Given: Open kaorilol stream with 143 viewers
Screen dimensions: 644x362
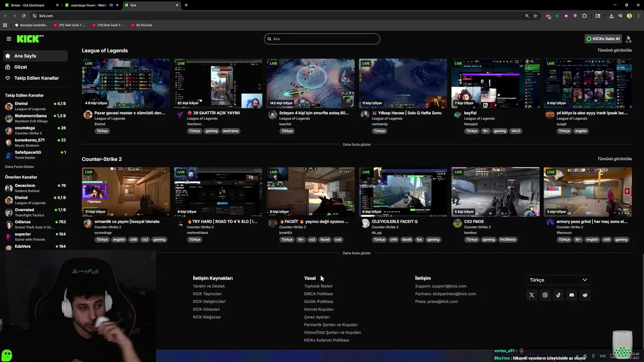Looking at the screenshot, I should click(x=310, y=83).
